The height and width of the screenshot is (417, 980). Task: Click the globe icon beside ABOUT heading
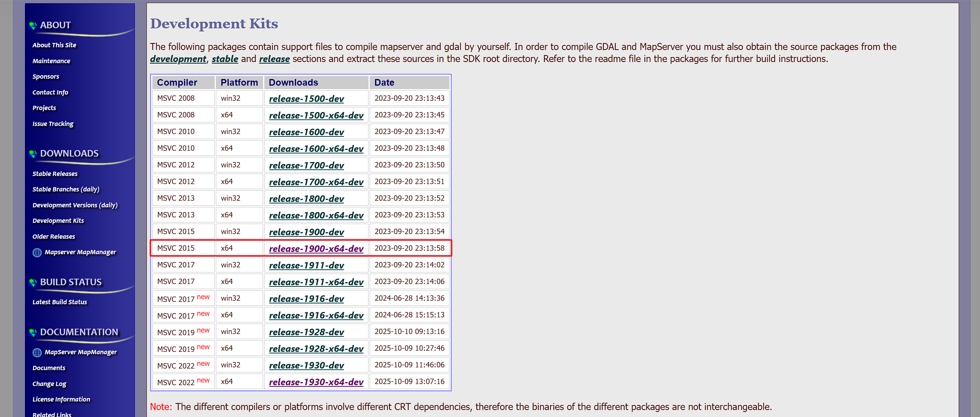(33, 26)
